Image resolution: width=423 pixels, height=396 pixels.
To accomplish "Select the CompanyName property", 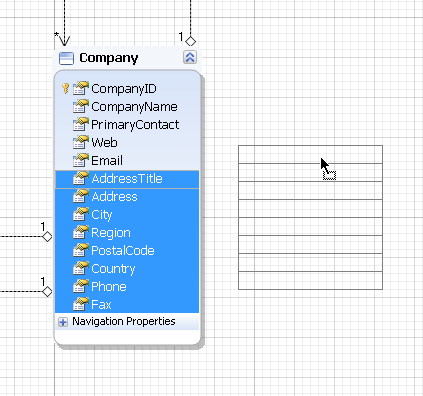I will point(134,107).
